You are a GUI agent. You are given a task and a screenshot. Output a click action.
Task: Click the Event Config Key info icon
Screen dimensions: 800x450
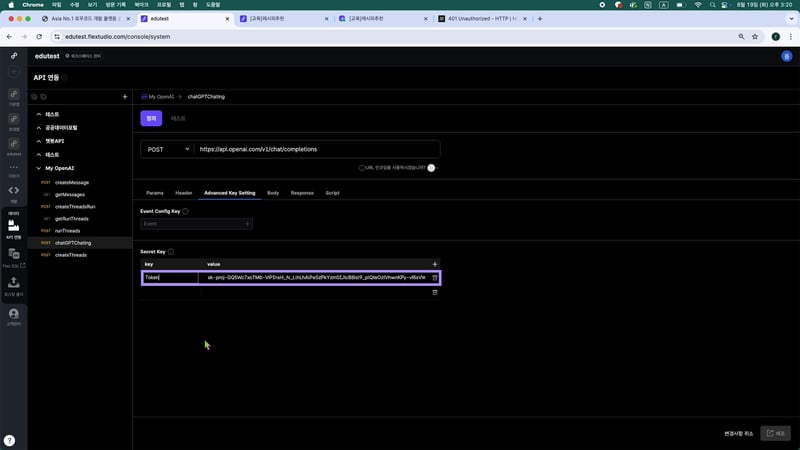tap(186, 211)
